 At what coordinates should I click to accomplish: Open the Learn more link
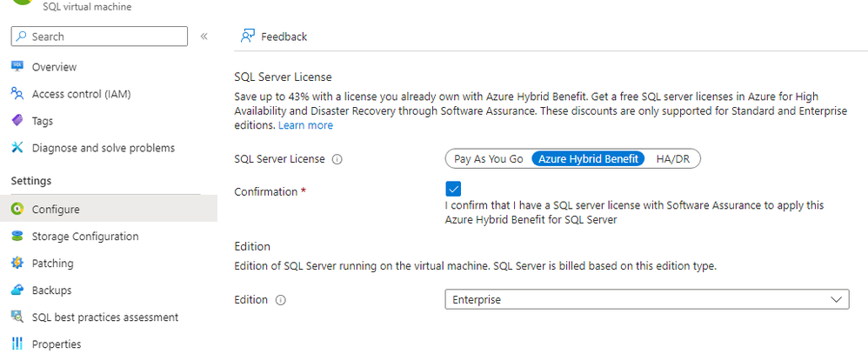tap(305, 125)
